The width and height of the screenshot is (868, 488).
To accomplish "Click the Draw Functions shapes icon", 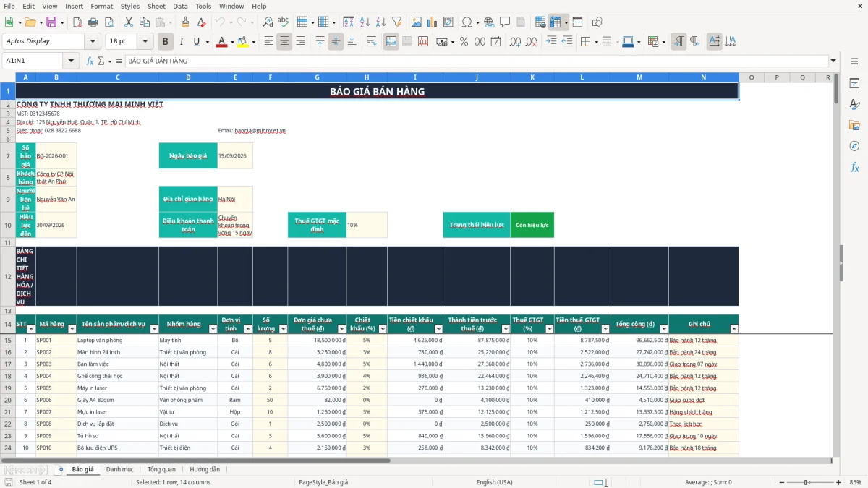I will tap(597, 22).
